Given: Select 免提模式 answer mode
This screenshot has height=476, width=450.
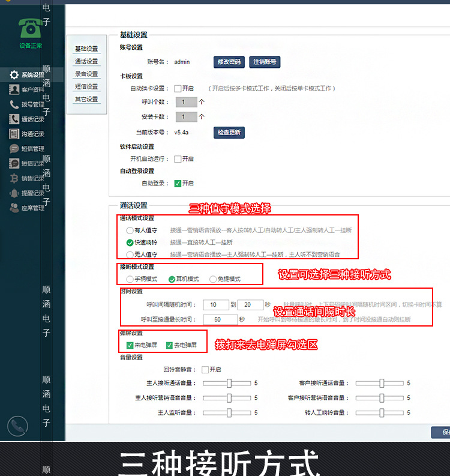Looking at the screenshot, I should (x=213, y=279).
